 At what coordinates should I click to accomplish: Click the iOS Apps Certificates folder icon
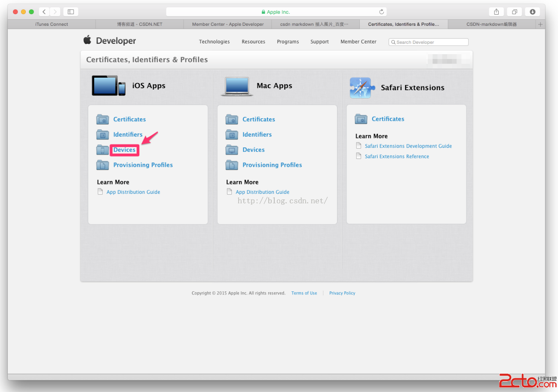point(103,119)
